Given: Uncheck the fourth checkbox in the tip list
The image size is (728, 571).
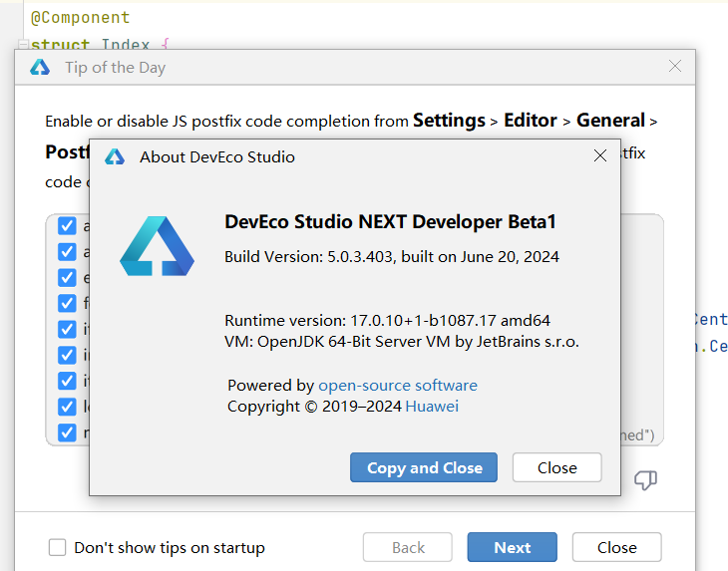Looking at the screenshot, I should [x=67, y=303].
